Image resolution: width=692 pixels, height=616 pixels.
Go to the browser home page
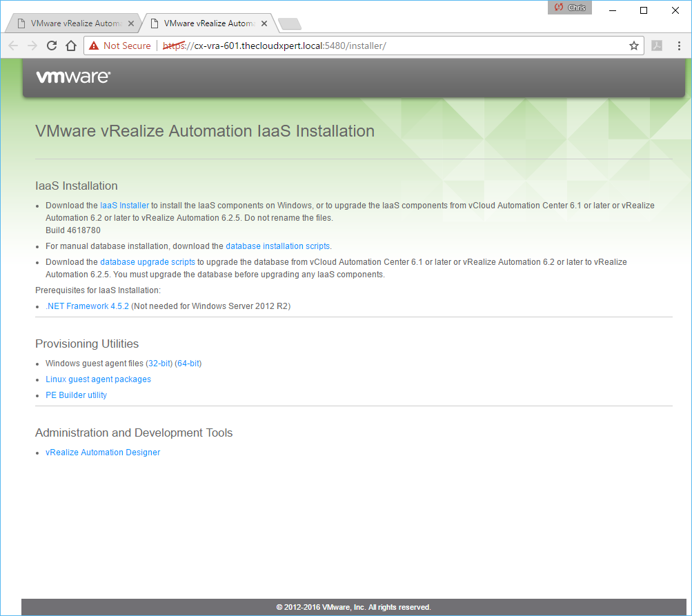[70, 46]
